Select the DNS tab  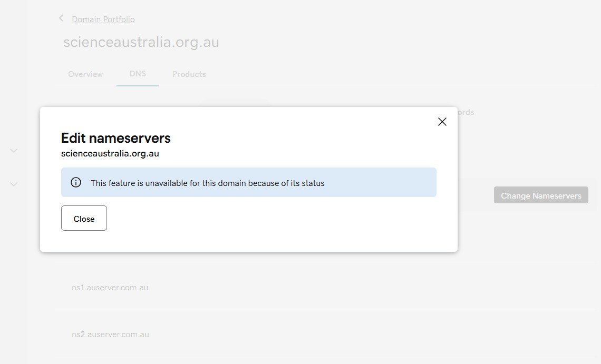tap(138, 74)
